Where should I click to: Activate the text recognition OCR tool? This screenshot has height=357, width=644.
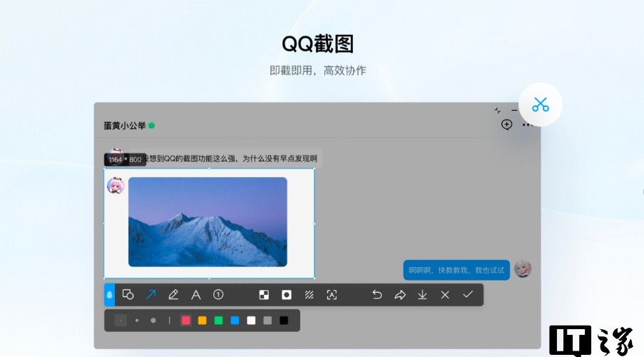coord(332,294)
